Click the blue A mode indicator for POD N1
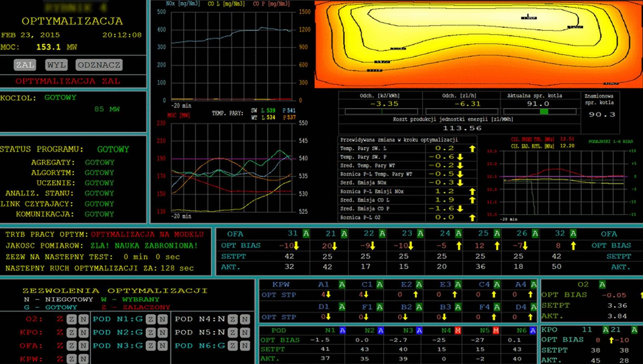Viewport: 643px width, 364px height. [x=342, y=330]
